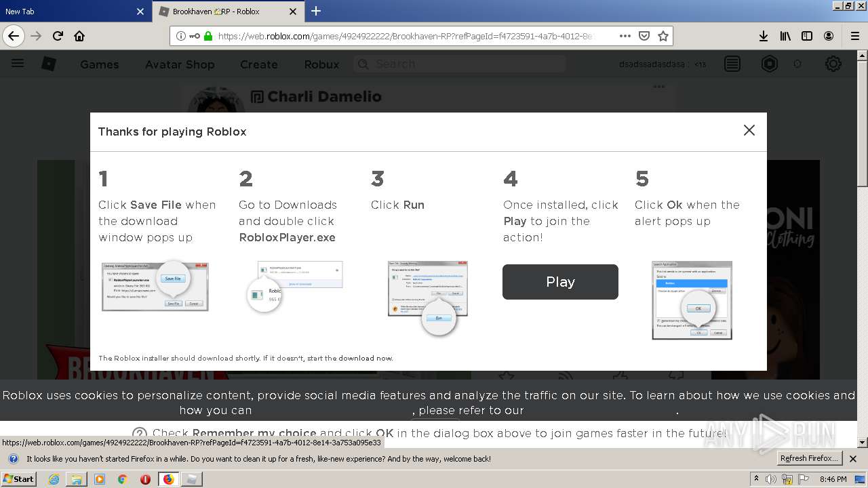Image resolution: width=868 pixels, height=488 pixels.
Task: Open the Roblox settings gear icon
Action: pos(833,64)
